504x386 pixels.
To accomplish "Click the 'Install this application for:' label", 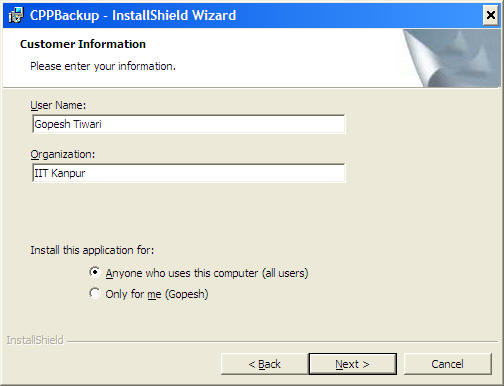I will pyautogui.click(x=92, y=250).
